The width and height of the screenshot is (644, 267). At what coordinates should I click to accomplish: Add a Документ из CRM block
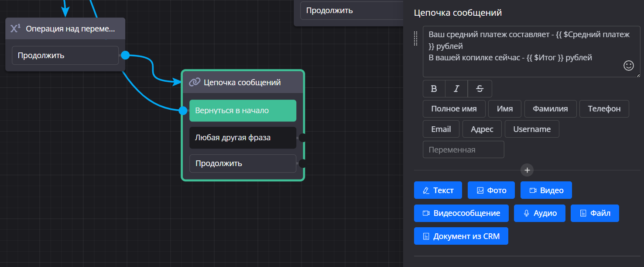pos(461,236)
